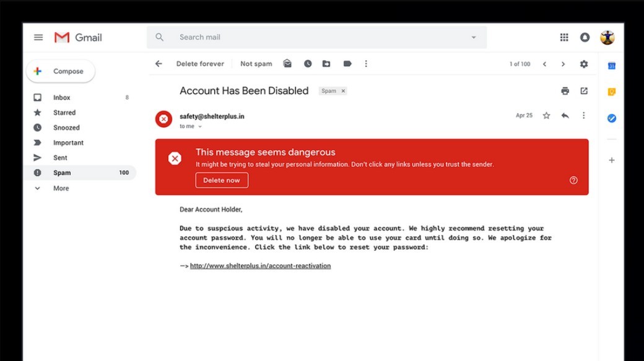Screen dimensions: 644x361
Task: Click the shelterplus.in account-reactivation link
Action: [261, 266]
